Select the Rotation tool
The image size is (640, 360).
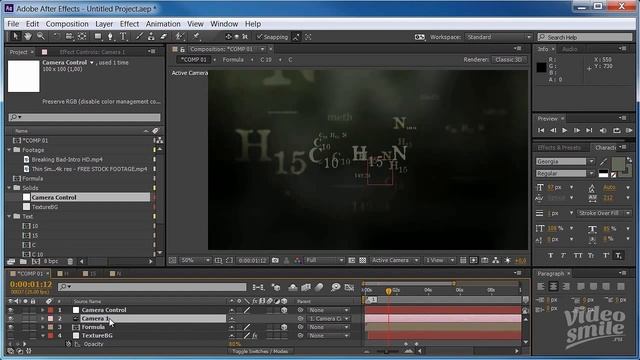click(56, 36)
